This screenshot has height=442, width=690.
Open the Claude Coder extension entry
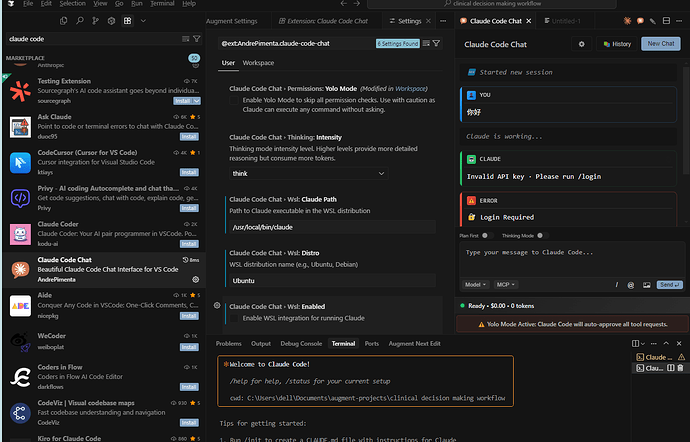point(102,234)
